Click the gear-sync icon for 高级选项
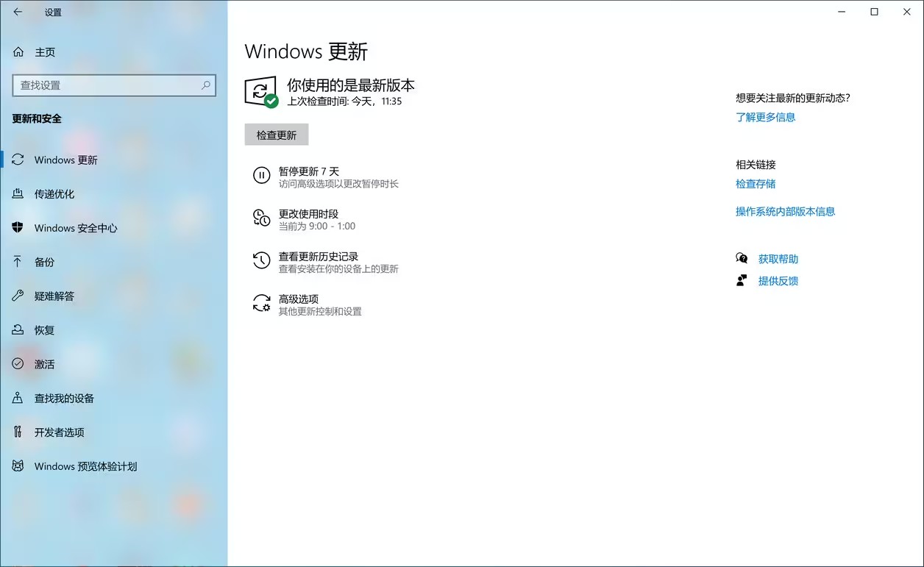The height and width of the screenshot is (567, 924). (261, 303)
